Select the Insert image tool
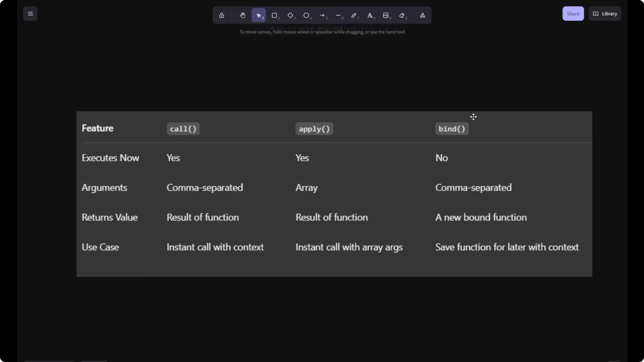 coord(386,15)
